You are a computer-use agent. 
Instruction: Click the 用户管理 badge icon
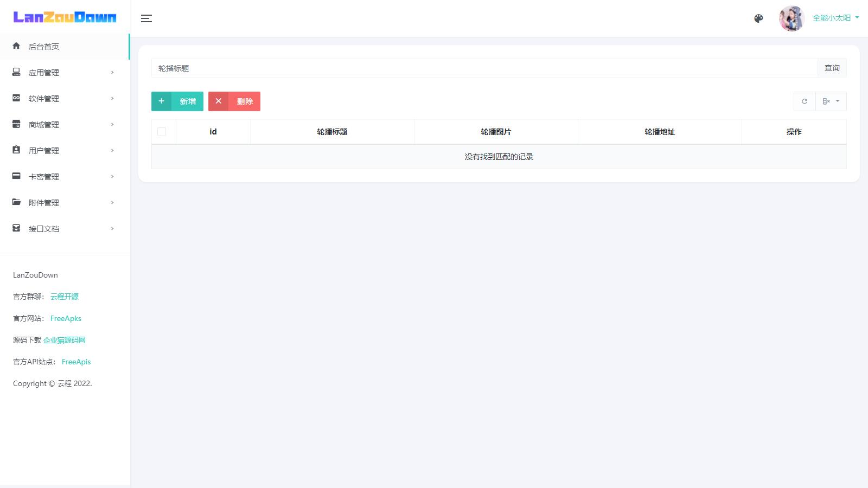[16, 150]
